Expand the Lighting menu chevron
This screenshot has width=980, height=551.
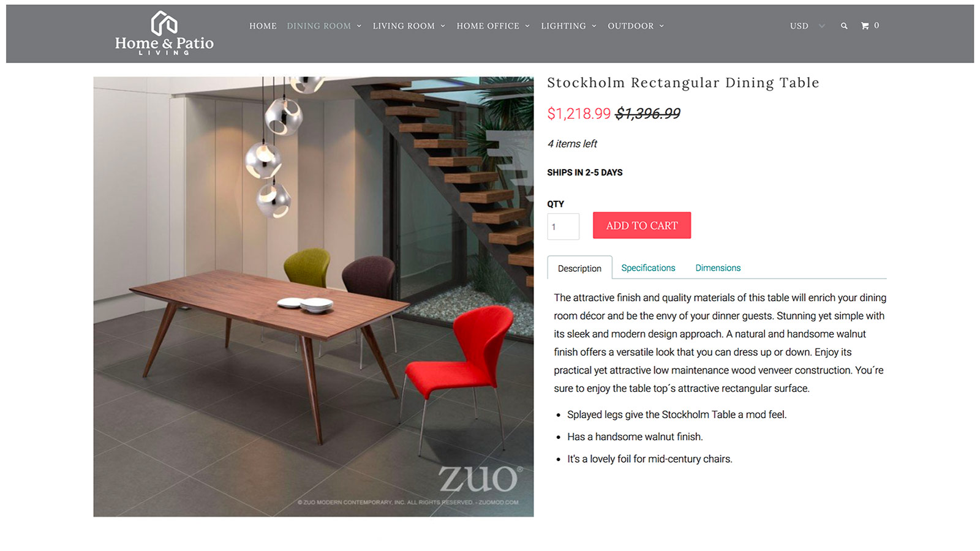pos(594,26)
